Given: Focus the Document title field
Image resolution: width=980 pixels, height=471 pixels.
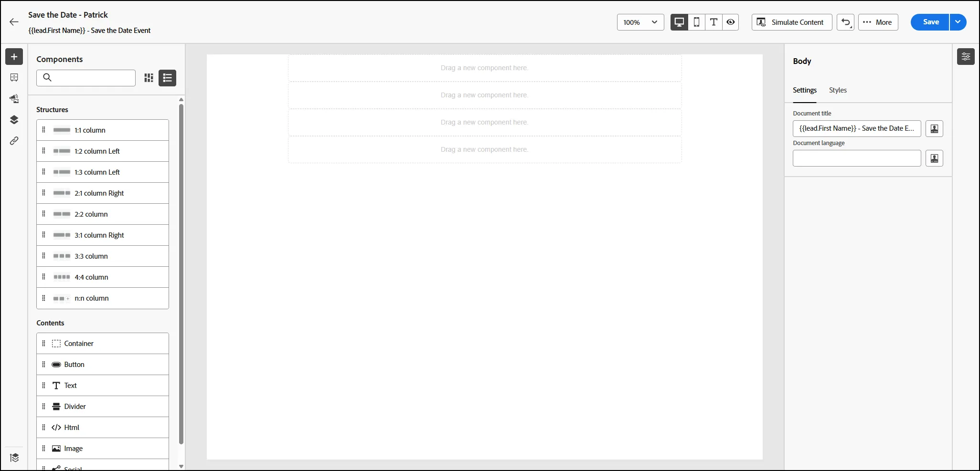Looking at the screenshot, I should pos(857,129).
